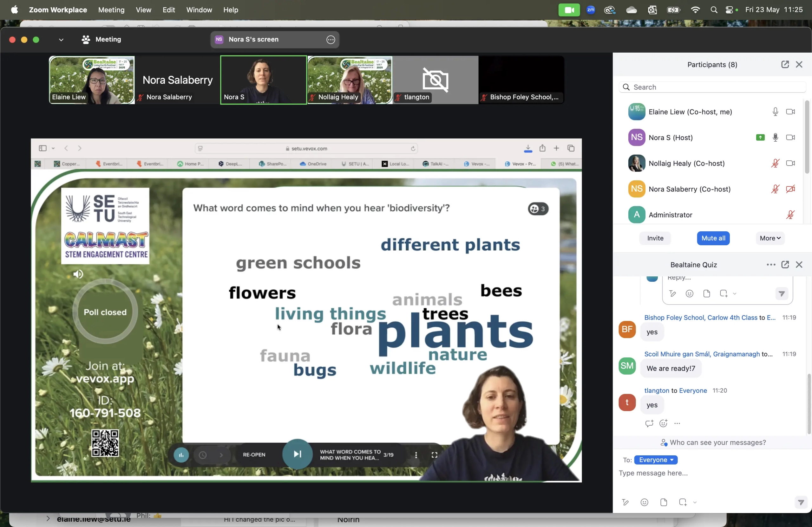Open the Meeting menu in menu bar
The width and height of the screenshot is (812, 527).
[x=111, y=10]
